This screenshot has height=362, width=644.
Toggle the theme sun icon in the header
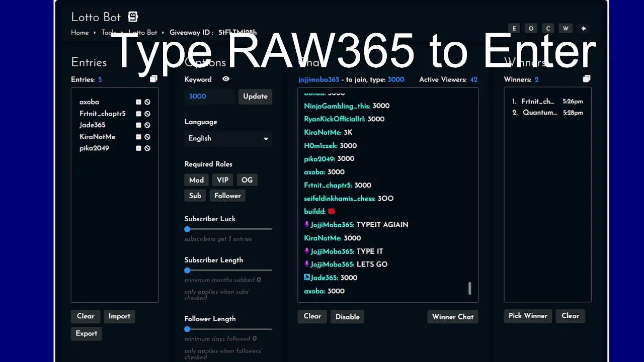coord(584,29)
